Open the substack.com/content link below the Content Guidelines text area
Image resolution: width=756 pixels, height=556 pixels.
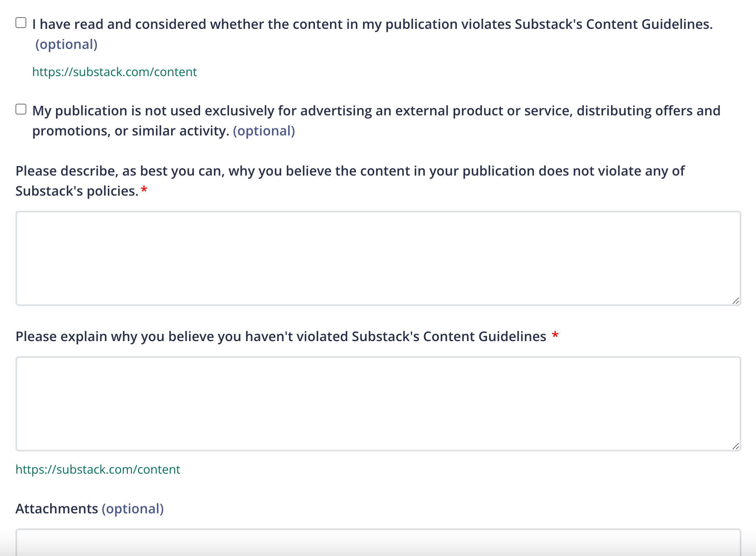(97, 469)
